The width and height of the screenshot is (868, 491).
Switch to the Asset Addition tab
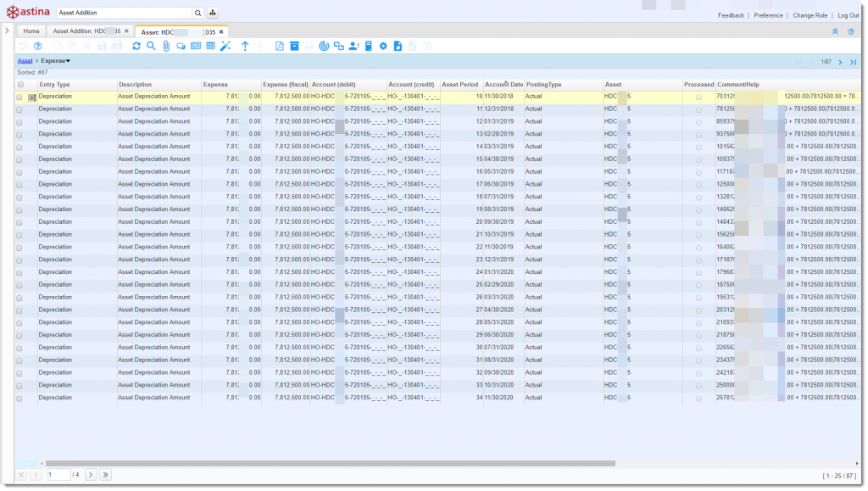pos(86,31)
